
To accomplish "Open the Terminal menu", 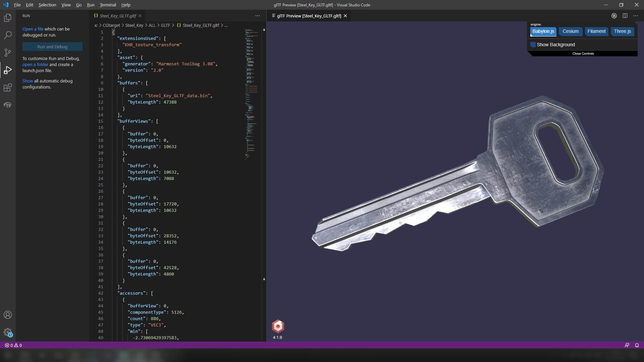I will point(108,5).
